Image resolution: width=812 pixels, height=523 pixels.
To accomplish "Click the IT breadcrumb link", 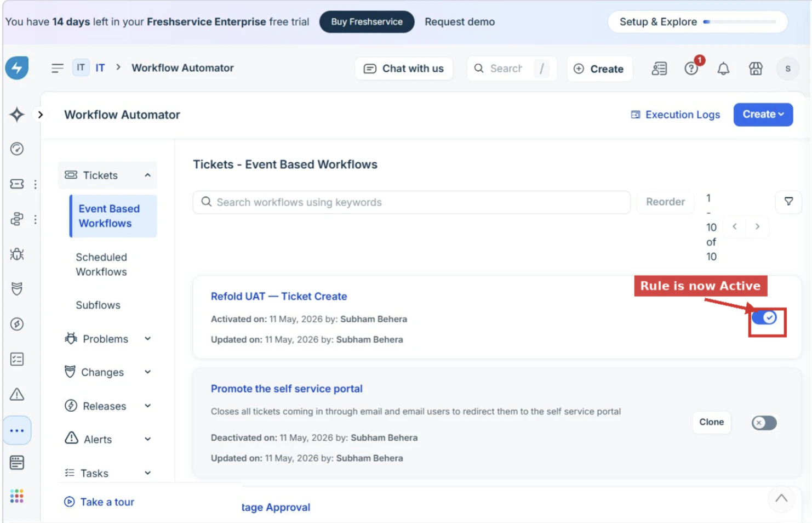I will 100,68.
